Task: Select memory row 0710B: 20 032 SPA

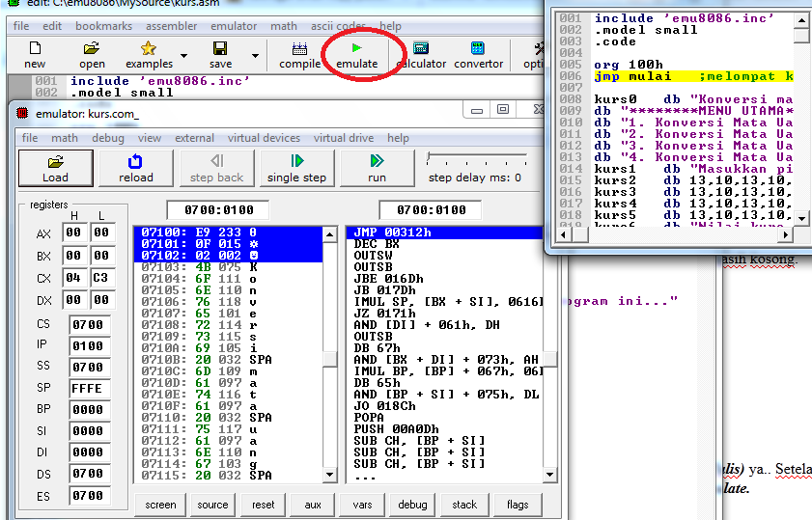Action: tap(228, 360)
